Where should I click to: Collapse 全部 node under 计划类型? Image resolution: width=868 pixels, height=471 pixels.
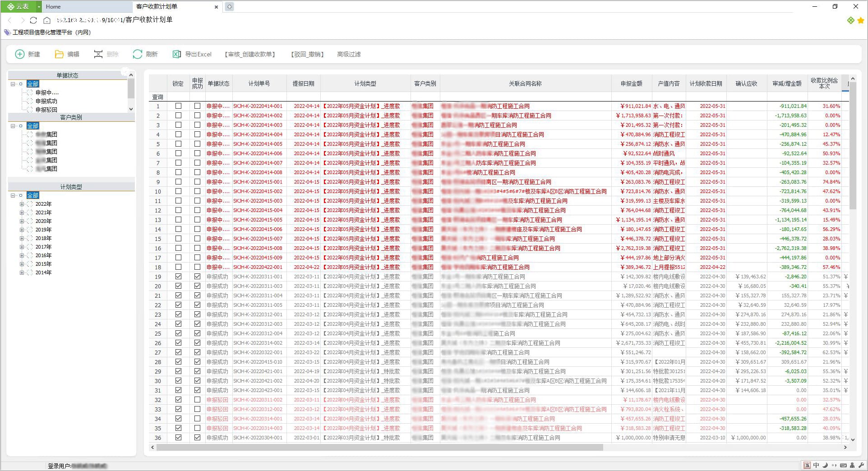coord(13,195)
